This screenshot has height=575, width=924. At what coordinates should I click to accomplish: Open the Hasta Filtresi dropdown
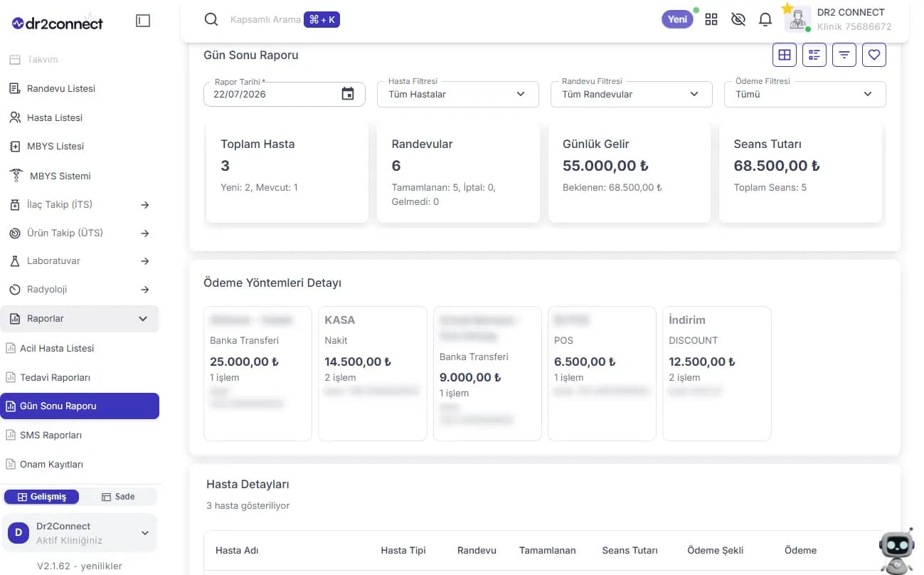click(x=458, y=94)
